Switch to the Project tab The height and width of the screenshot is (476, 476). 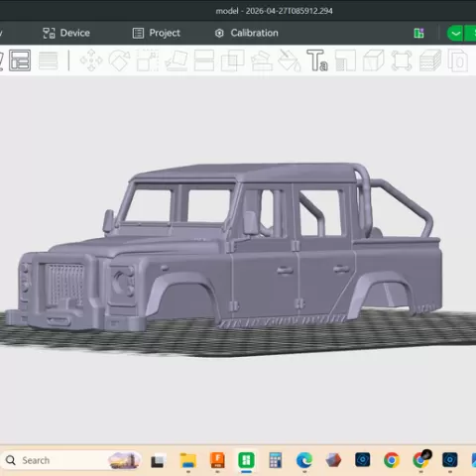click(x=156, y=33)
